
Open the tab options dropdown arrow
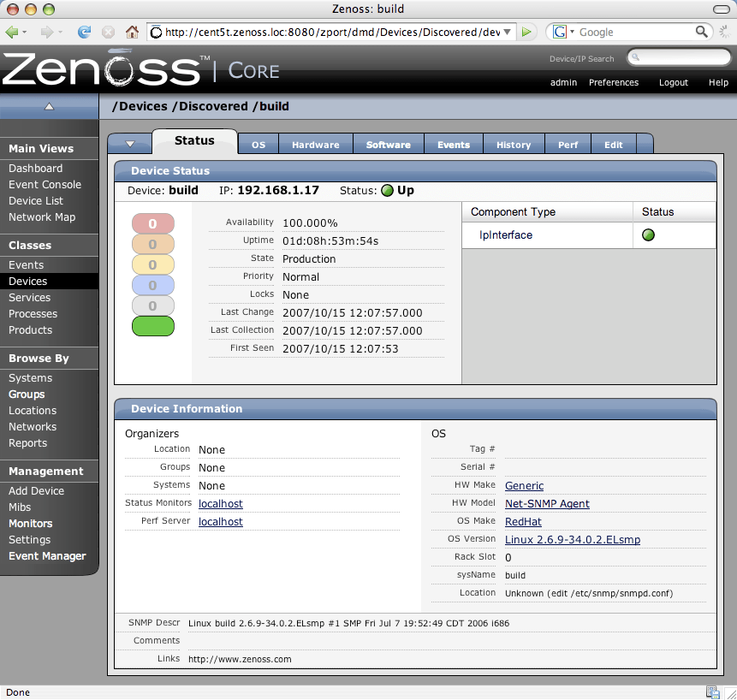click(129, 142)
